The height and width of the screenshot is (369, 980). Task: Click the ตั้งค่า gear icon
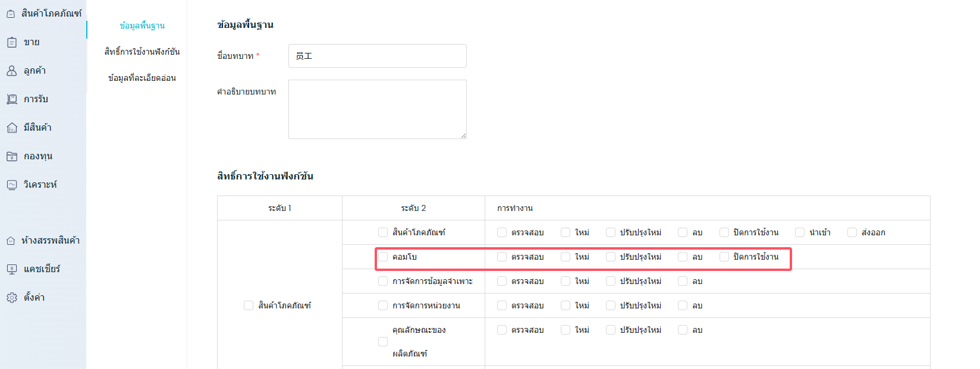point(12,298)
